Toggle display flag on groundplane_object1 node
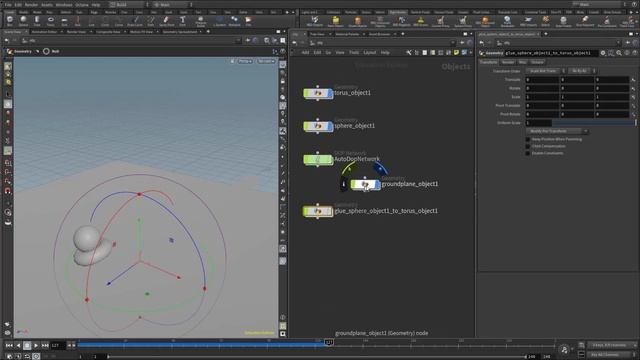The image size is (640, 360). pos(378,184)
